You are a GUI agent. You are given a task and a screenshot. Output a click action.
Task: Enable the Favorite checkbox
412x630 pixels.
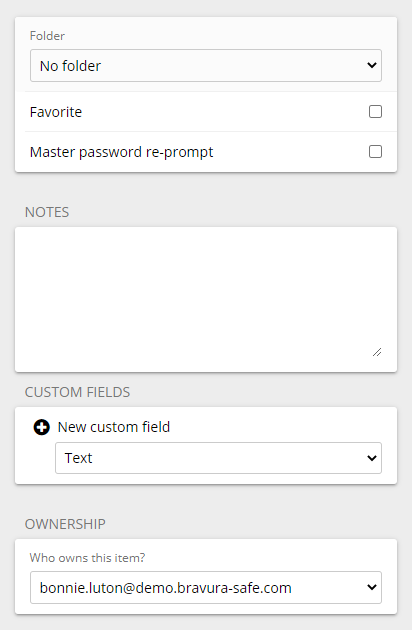(x=375, y=112)
